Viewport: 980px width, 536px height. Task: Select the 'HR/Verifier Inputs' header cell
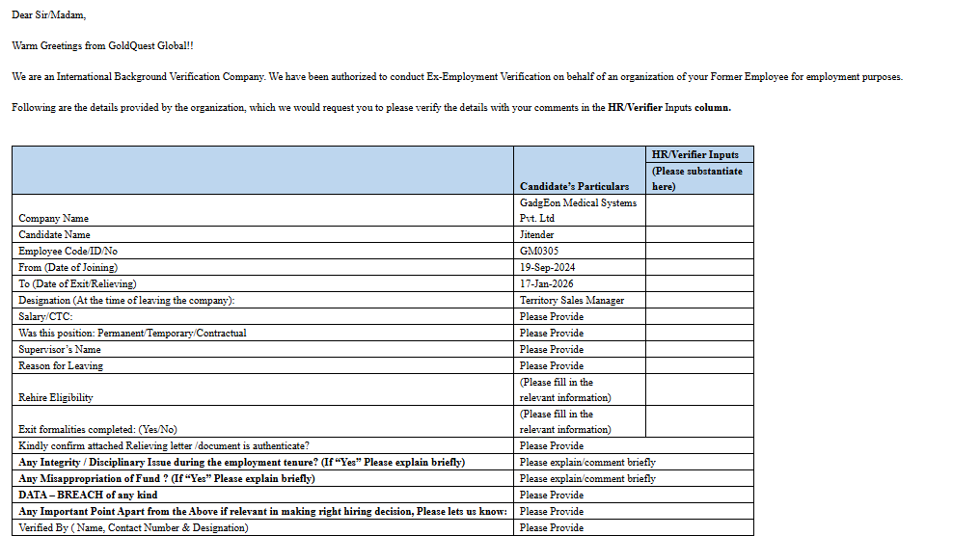699,154
